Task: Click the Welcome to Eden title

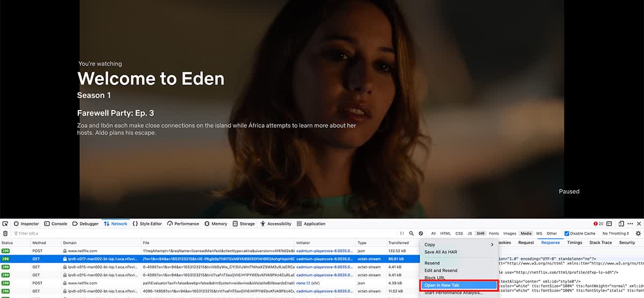Action: pos(151,78)
